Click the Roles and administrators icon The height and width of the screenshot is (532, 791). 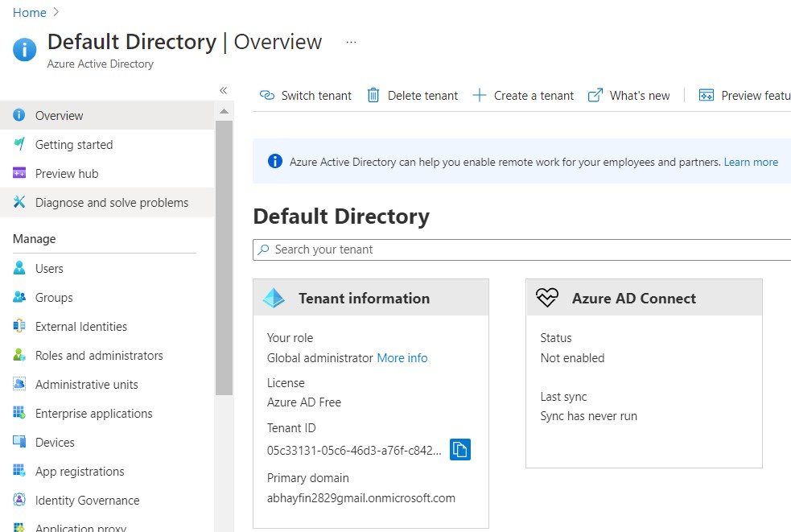19,355
